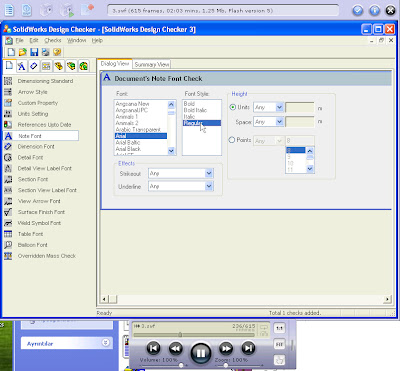
Task: Click the Volume slider handle
Action: click(x=181, y=365)
